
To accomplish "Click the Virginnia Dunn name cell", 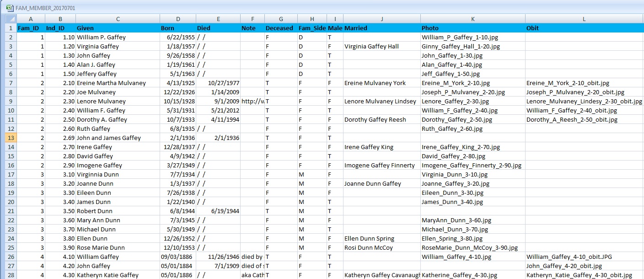I will pyautogui.click(x=118, y=174).
